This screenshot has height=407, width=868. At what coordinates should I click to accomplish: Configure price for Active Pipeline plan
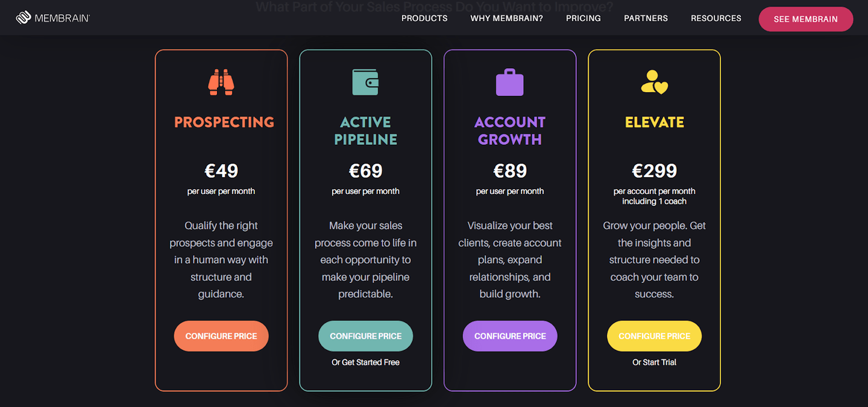[366, 336]
